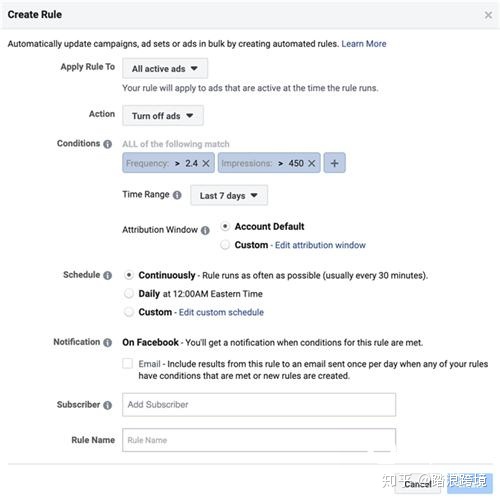Expand the Last 7 days dropdown
The height and width of the screenshot is (501, 500).
[229, 195]
